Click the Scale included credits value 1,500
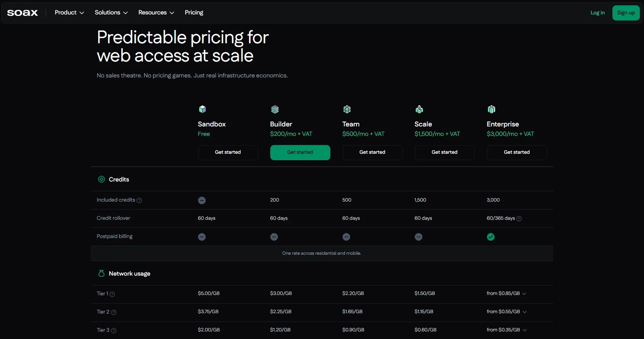This screenshot has height=339, width=644. [x=420, y=200]
